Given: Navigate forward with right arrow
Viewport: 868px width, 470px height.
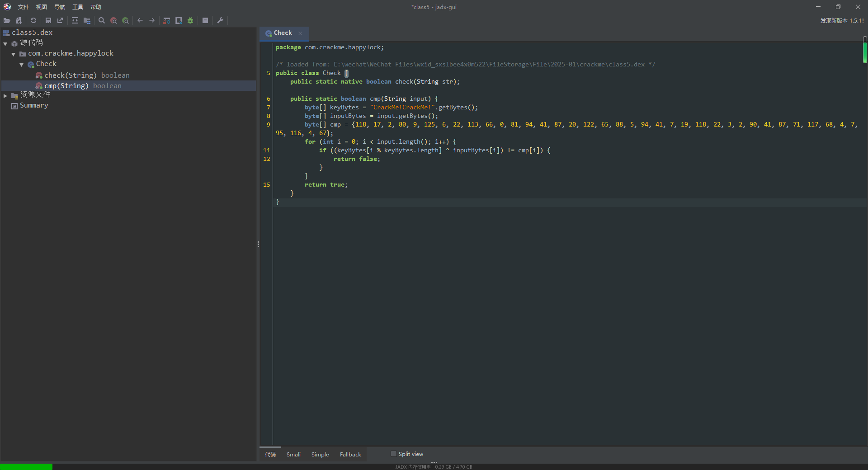Looking at the screenshot, I should [x=152, y=20].
